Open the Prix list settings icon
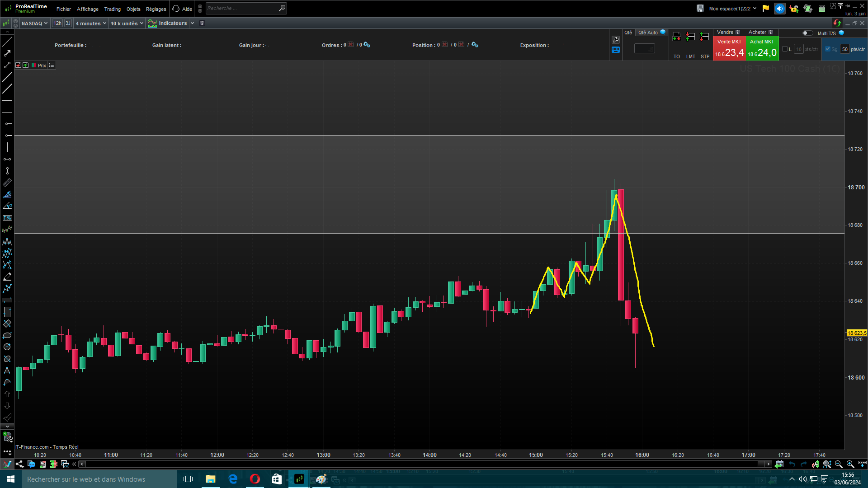 pyautogui.click(x=52, y=66)
